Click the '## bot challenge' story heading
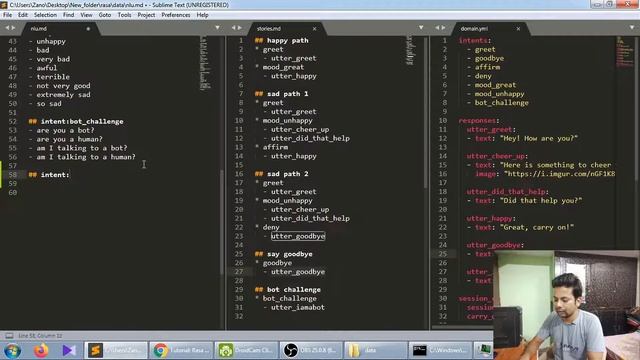This screenshot has height=360, width=640. (x=288, y=289)
